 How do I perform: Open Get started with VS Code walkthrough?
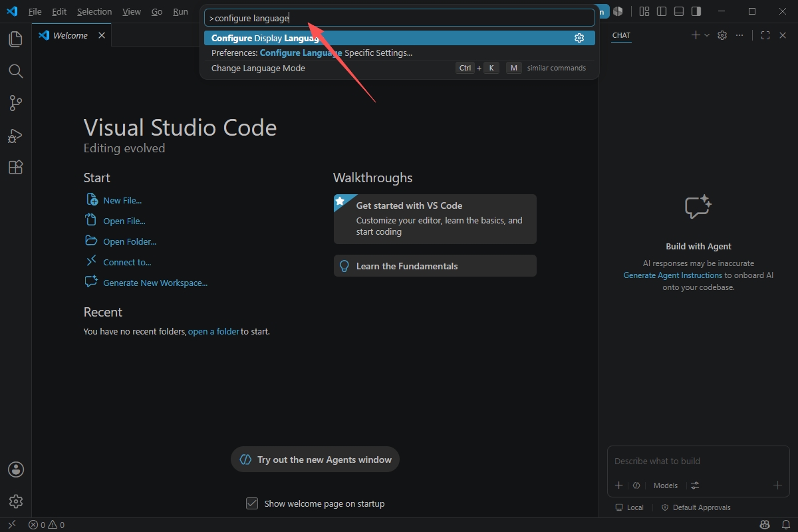click(x=435, y=219)
